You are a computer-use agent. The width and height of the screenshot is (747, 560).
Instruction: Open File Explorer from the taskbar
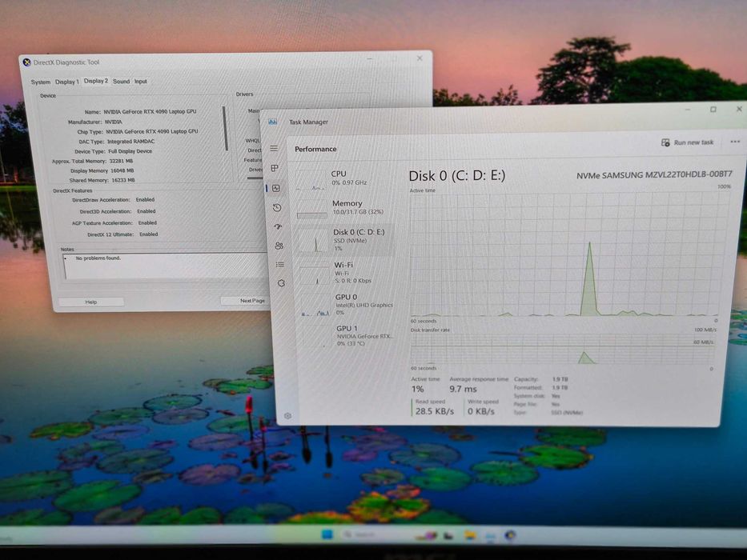pos(471,535)
